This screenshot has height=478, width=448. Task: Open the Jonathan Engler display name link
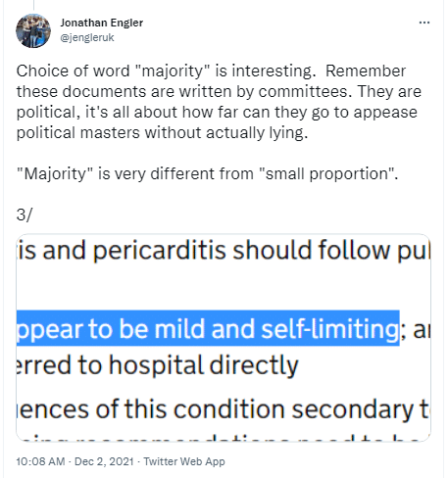click(x=101, y=23)
